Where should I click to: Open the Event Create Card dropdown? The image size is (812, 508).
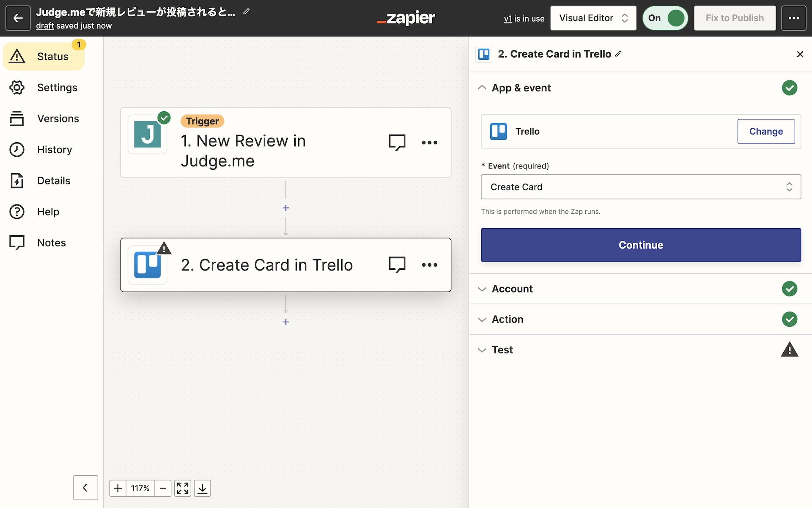[641, 187]
